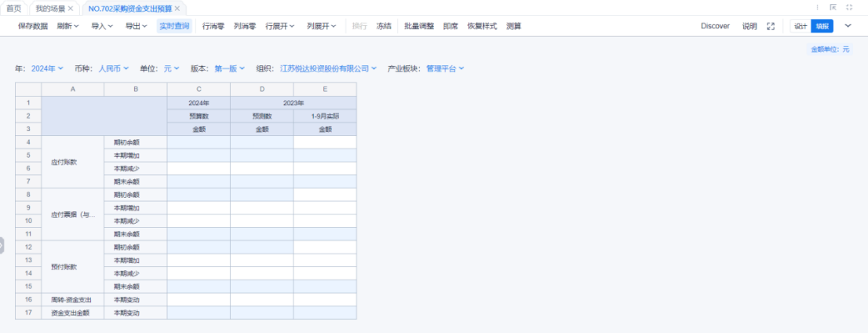Screen dimensions: 868x333
Task: Expand the toolbar chevron next to 填报
Action: click(x=848, y=26)
